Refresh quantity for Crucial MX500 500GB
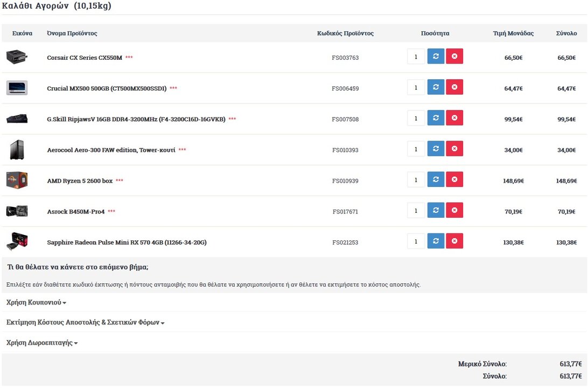The height and width of the screenshot is (388, 588). pos(436,87)
